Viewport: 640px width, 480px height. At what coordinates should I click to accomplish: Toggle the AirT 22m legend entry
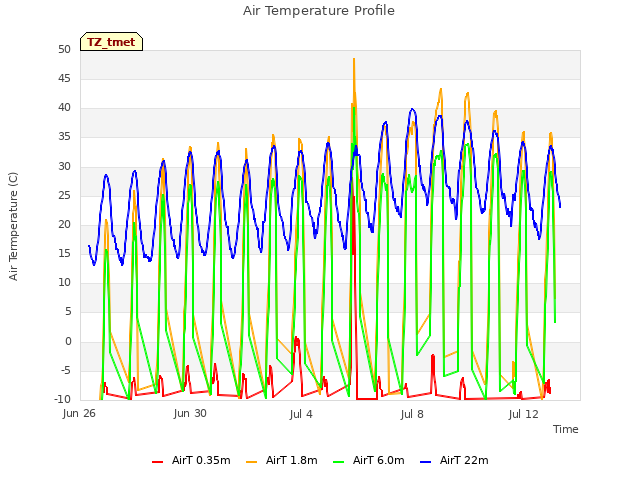pyautogui.click(x=454, y=460)
